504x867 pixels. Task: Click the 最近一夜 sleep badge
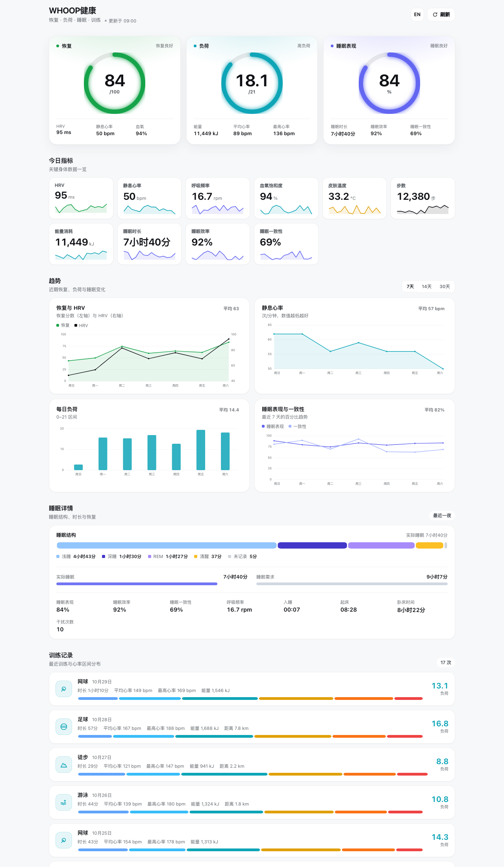[x=442, y=515]
